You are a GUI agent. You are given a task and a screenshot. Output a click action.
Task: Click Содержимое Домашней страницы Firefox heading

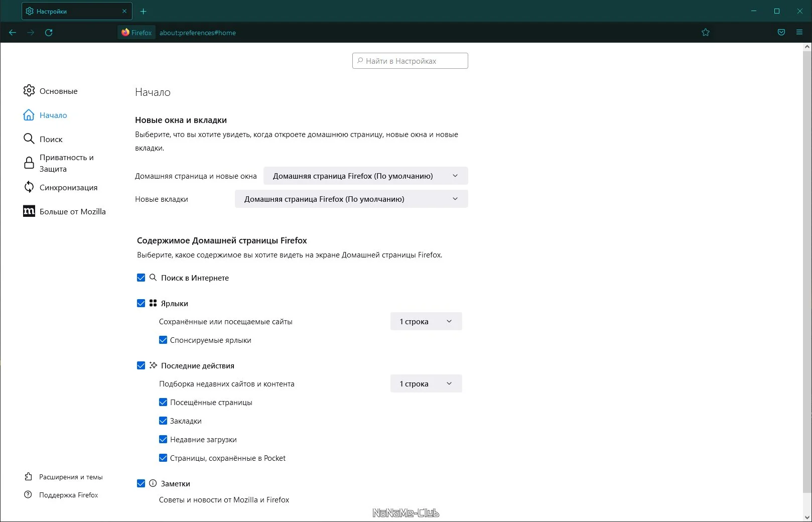(222, 240)
